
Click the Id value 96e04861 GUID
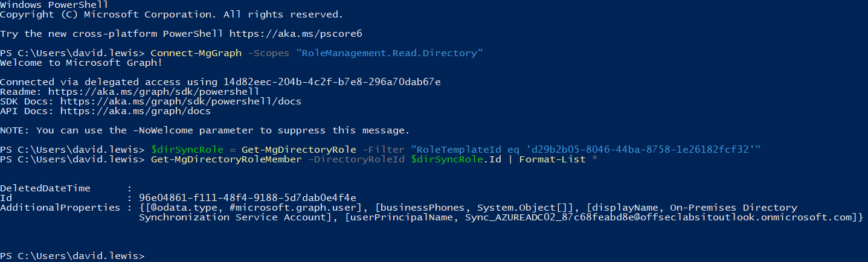pyautogui.click(x=248, y=198)
